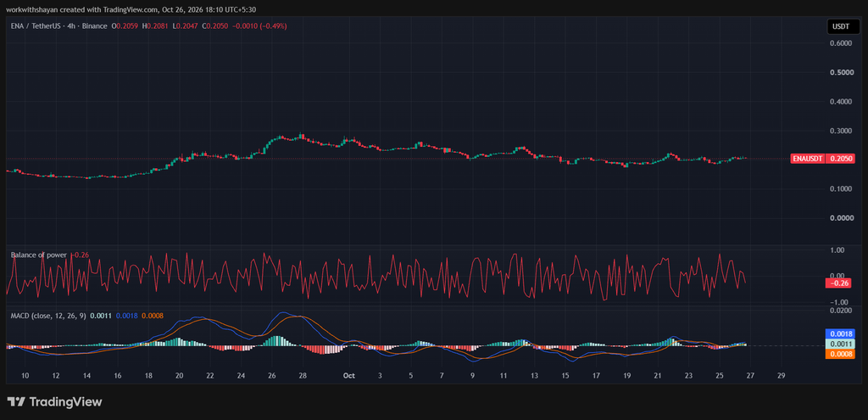
Task: Click the teal 0.0011 MACD axis tag
Action: pos(842,344)
